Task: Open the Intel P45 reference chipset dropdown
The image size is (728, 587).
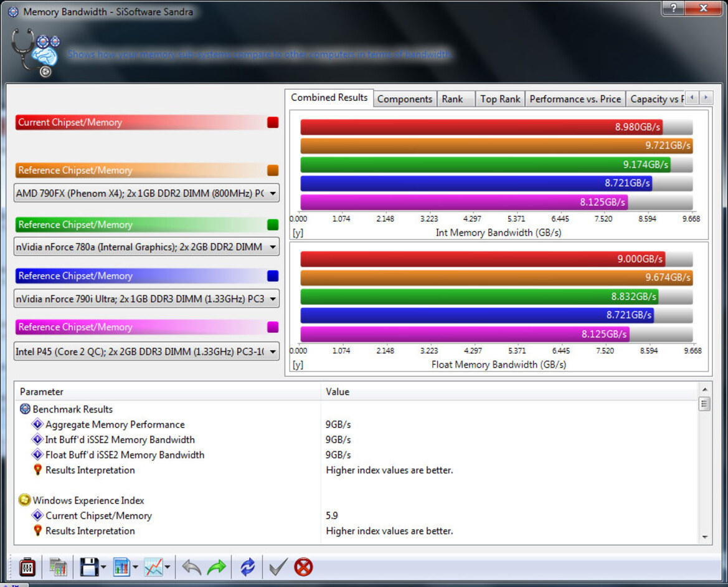Action: click(147, 351)
